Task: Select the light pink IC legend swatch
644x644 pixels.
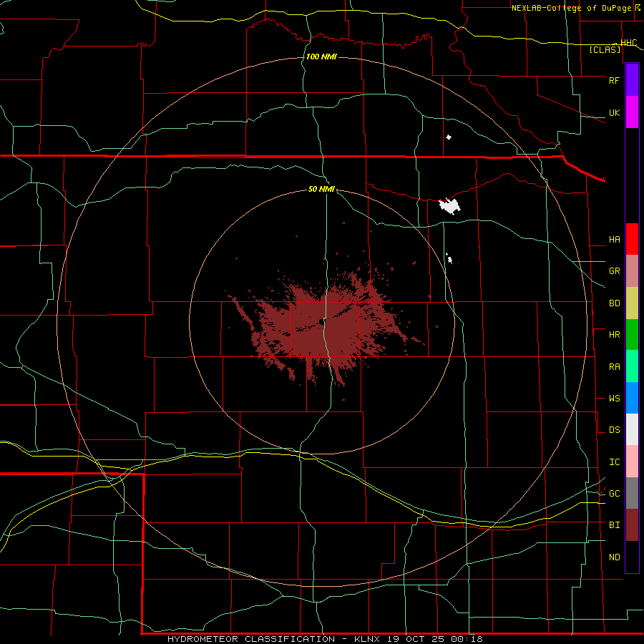Action: 632,462
